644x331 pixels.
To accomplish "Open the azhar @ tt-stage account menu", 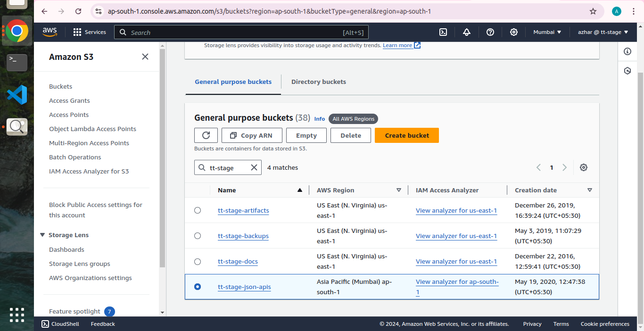I will tap(603, 32).
